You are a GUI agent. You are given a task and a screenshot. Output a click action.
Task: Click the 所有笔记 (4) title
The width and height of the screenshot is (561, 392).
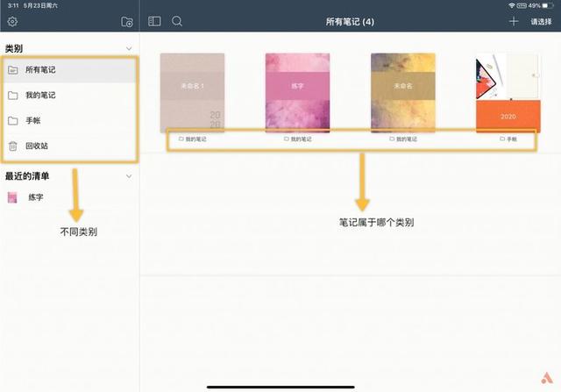click(350, 22)
